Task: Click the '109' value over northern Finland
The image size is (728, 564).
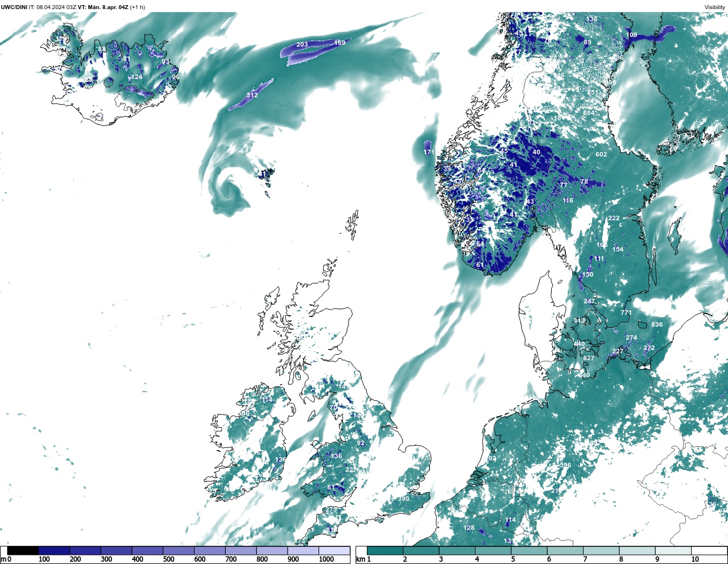Action: click(632, 35)
